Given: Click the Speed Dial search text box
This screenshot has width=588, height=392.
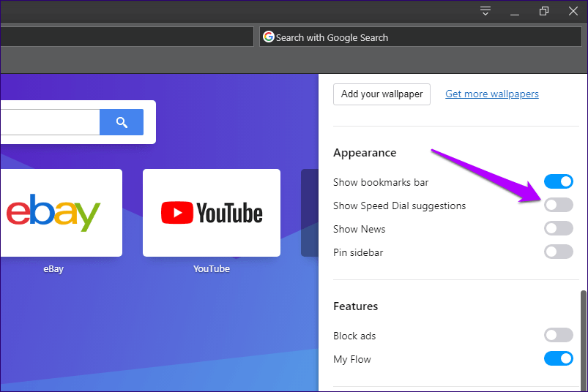Looking at the screenshot, I should tap(50, 122).
